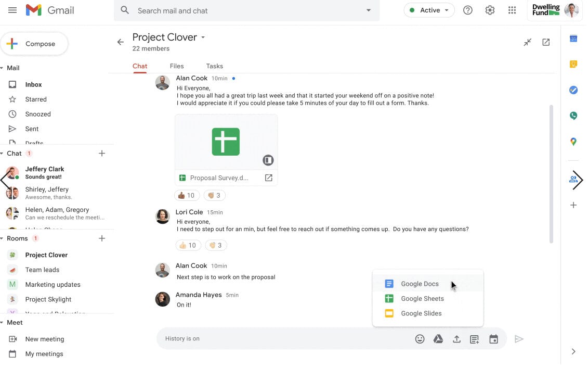Open the emoji picker in the message bar

tap(420, 338)
